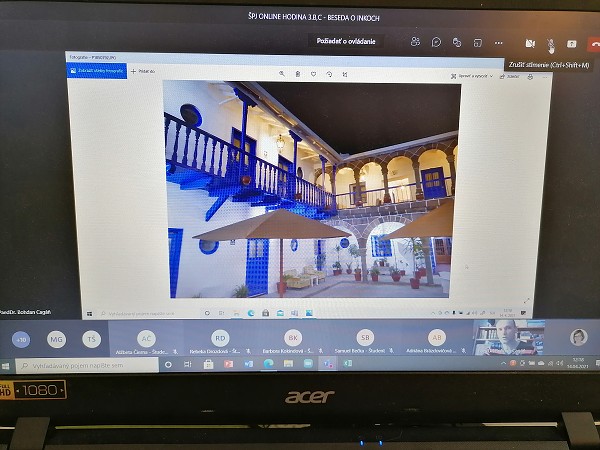Open the More actions ellipsis in Teams
The width and height of the screenshot is (600, 450).
(x=499, y=43)
